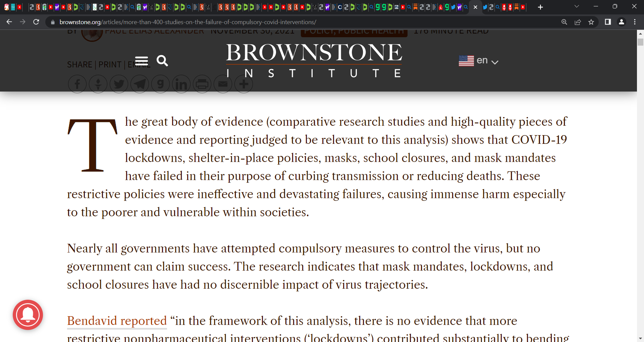Click the vertical scrollbar thumb
The width and height of the screenshot is (644, 342).
pyautogui.click(x=640, y=42)
